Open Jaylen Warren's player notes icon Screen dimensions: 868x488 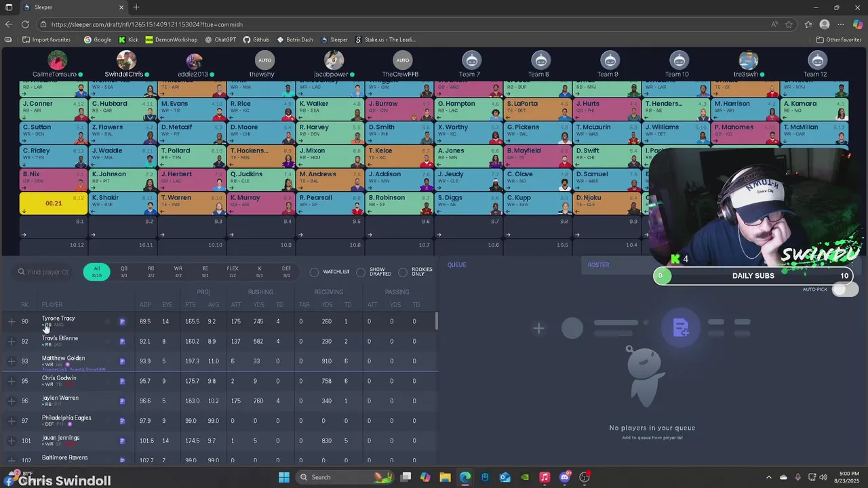tap(122, 401)
